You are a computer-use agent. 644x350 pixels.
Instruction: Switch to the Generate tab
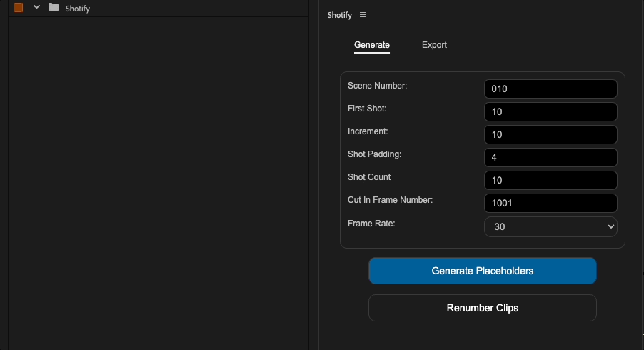pos(372,45)
